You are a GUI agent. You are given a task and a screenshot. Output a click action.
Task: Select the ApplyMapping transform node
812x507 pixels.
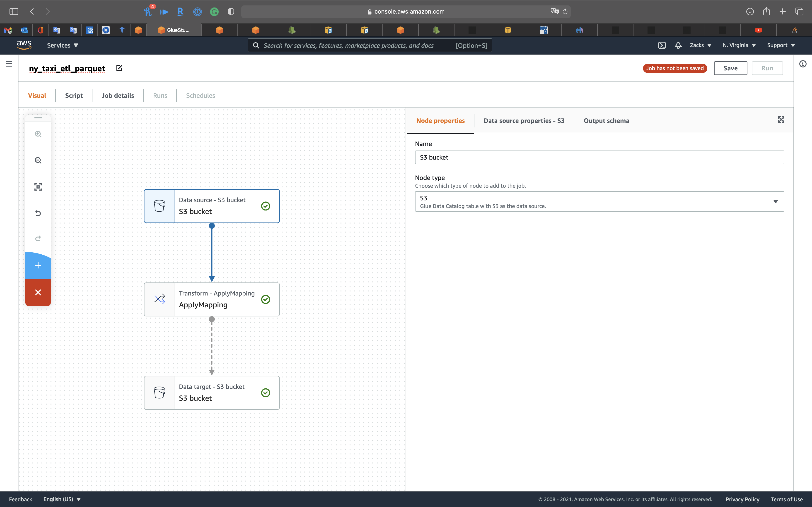click(x=212, y=299)
